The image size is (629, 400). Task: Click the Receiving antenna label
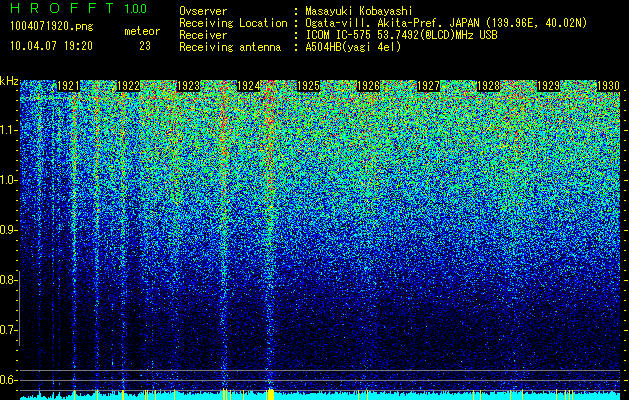tap(230, 47)
